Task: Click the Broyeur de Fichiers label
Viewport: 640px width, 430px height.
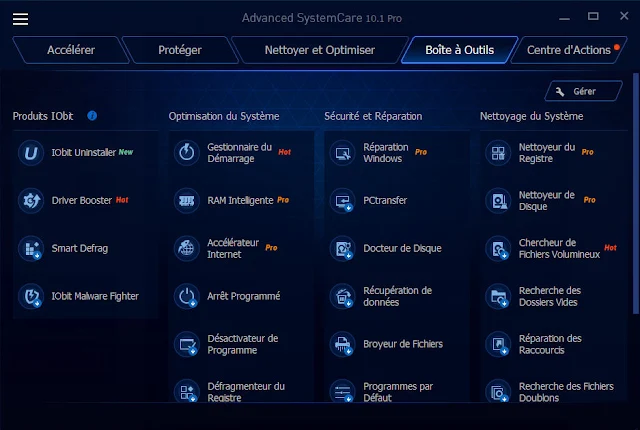Action: [403, 344]
